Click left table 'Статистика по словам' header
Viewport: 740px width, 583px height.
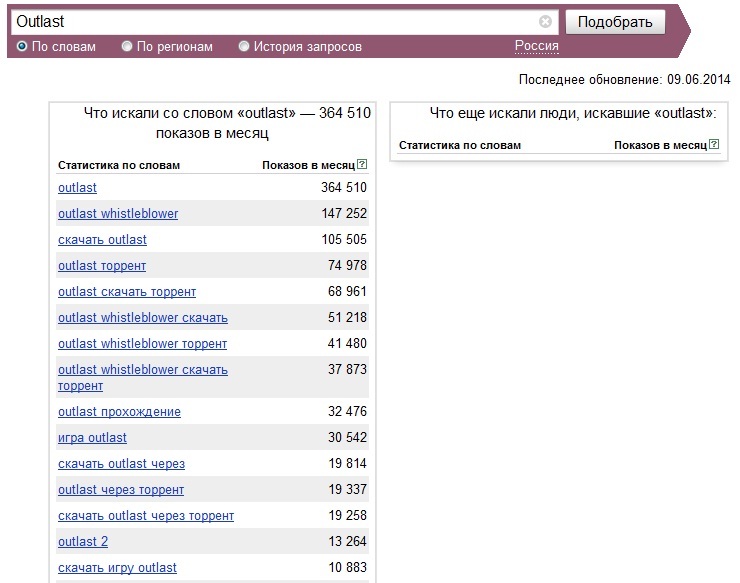119,165
